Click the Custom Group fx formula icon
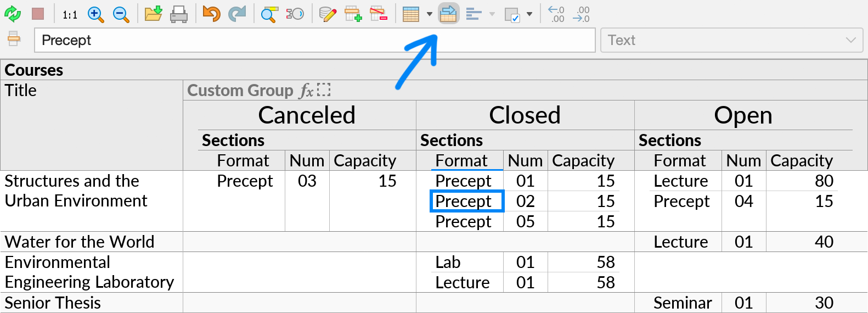 coord(306,90)
